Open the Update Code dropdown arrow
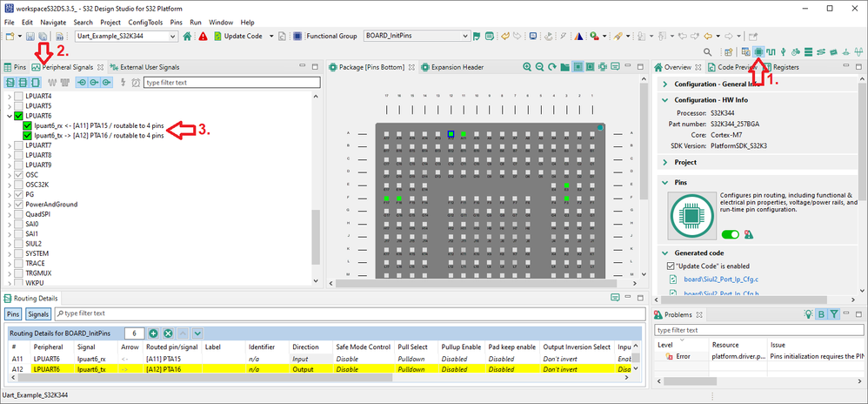The width and height of the screenshot is (868, 404). pos(271,36)
